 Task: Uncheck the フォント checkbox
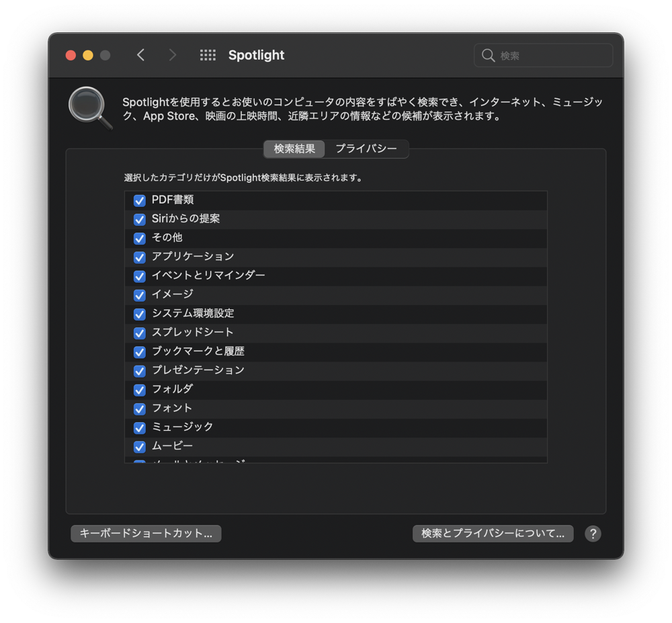tap(140, 409)
